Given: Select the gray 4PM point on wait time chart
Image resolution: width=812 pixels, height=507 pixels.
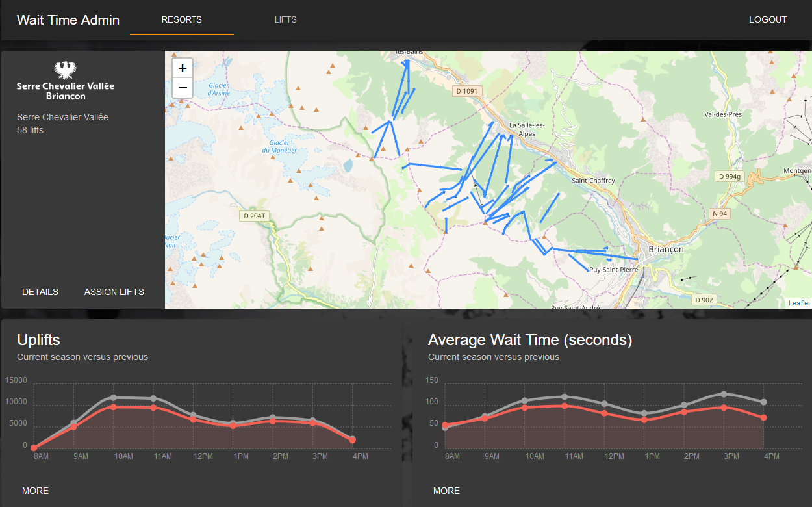Looking at the screenshot, I should tap(764, 402).
